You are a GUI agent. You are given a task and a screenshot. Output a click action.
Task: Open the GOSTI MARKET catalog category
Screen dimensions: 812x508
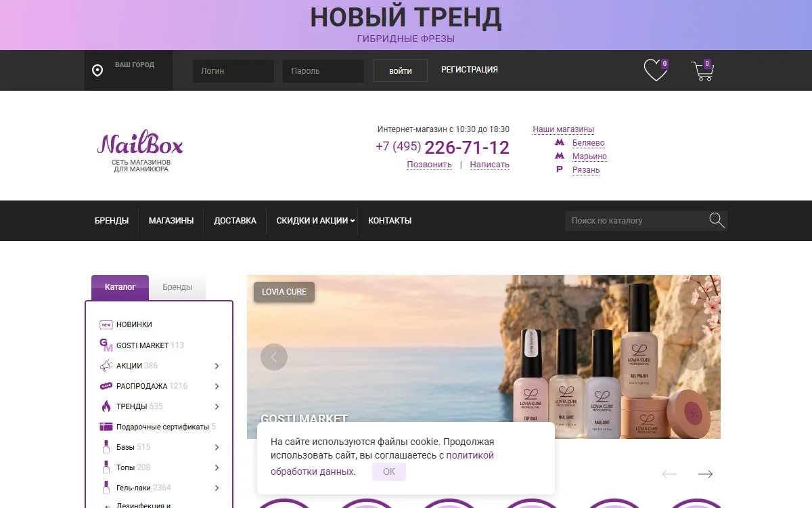(x=143, y=345)
